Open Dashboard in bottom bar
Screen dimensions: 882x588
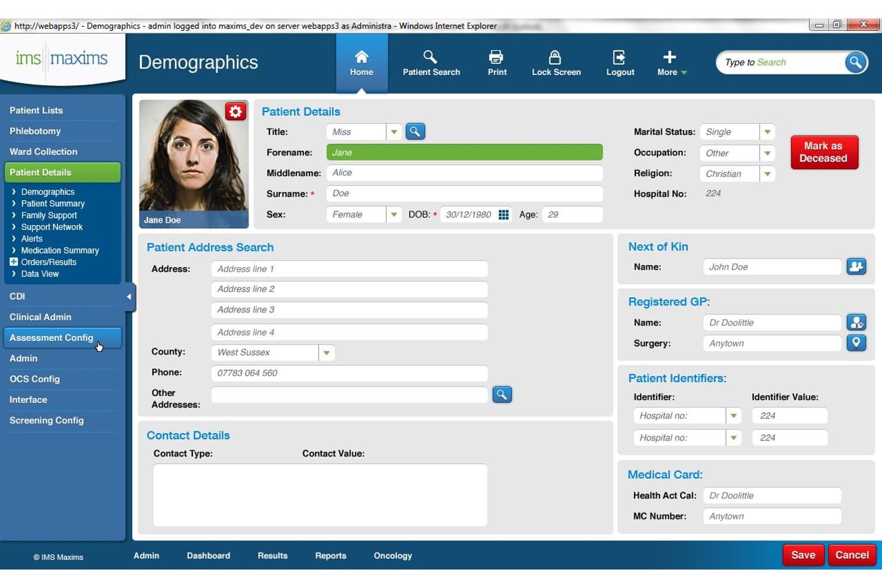pos(208,555)
